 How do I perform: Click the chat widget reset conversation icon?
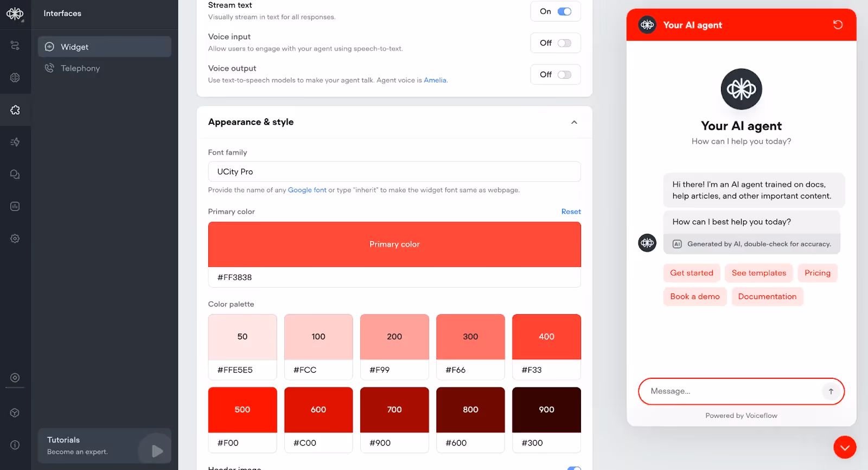point(838,25)
